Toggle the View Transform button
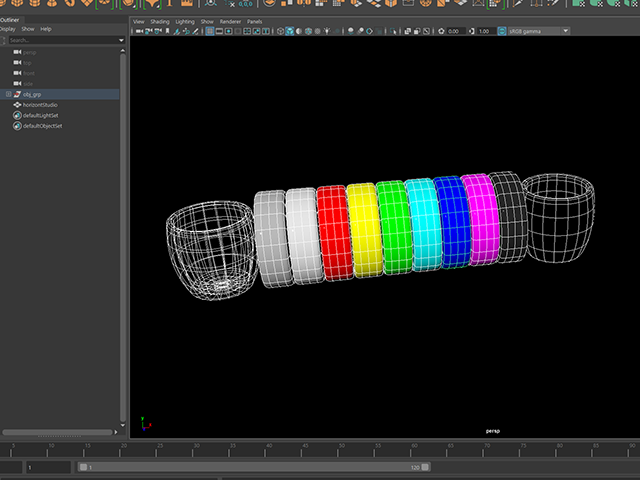The height and width of the screenshot is (480, 640). tap(502, 31)
